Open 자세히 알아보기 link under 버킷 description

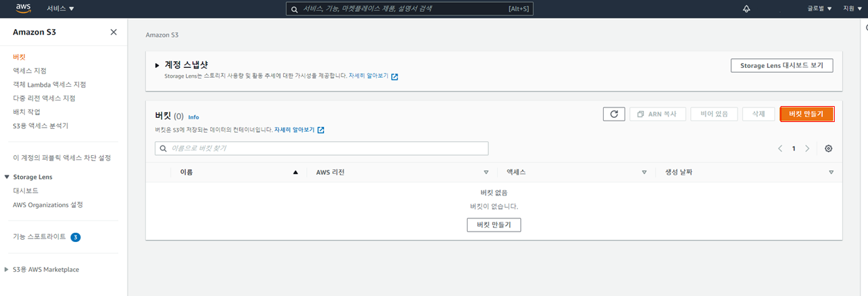[x=299, y=130]
